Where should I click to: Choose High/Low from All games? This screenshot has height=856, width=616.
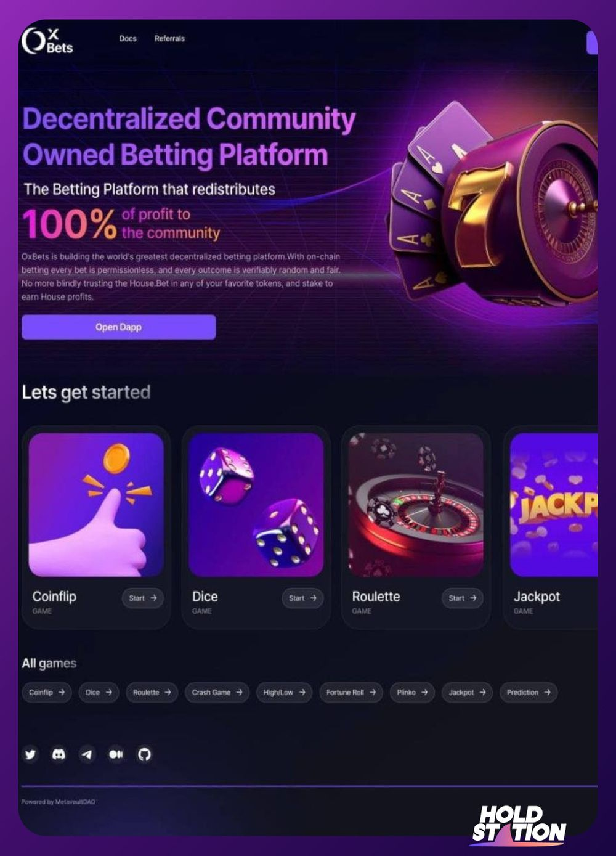pyautogui.click(x=284, y=693)
